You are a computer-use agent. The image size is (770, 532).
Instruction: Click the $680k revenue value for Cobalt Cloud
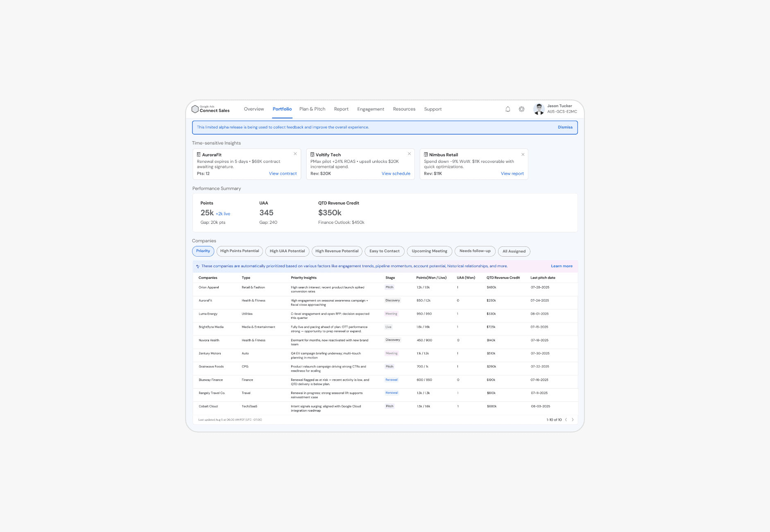(491, 406)
